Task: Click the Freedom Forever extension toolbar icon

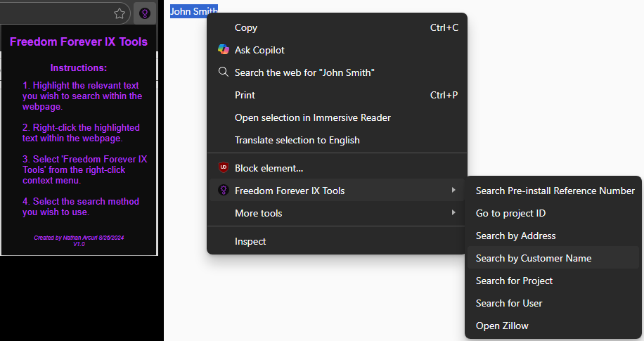Action: point(144,13)
